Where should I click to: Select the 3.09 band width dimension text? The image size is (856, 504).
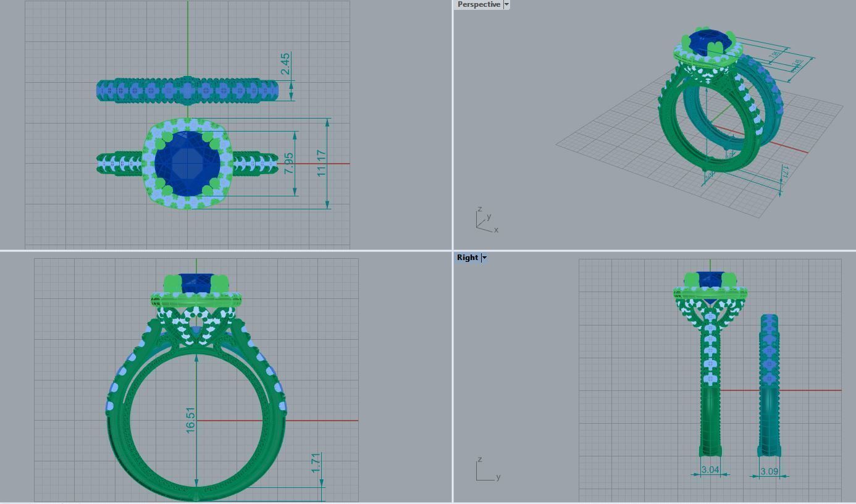tap(770, 471)
